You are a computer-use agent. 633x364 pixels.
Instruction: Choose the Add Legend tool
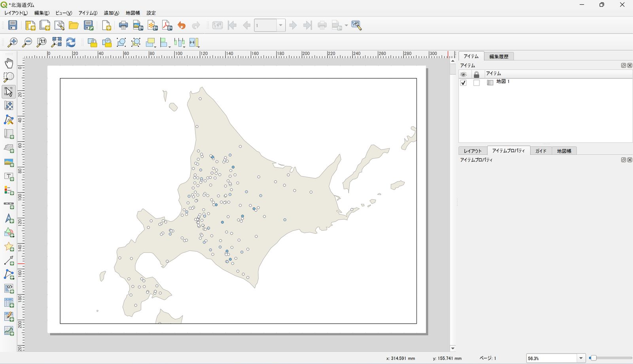[9, 190]
